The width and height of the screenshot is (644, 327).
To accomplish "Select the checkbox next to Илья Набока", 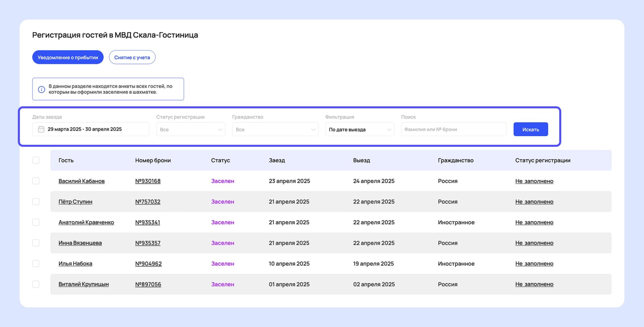I will point(36,264).
